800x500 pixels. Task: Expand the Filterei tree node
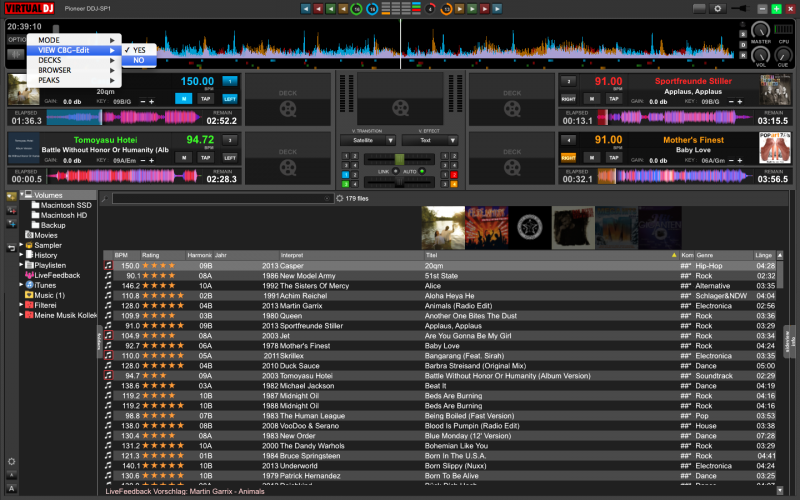pyautogui.click(x=21, y=305)
